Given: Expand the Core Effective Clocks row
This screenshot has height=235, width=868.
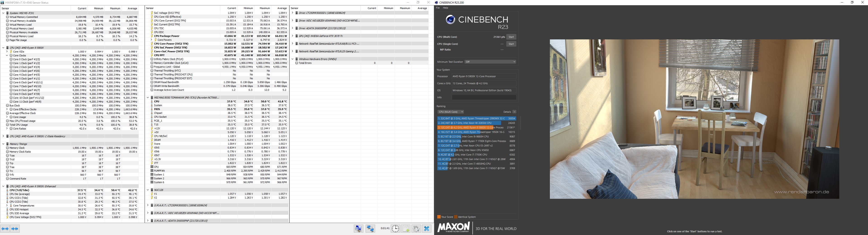Looking at the screenshot, I should 7,109.
